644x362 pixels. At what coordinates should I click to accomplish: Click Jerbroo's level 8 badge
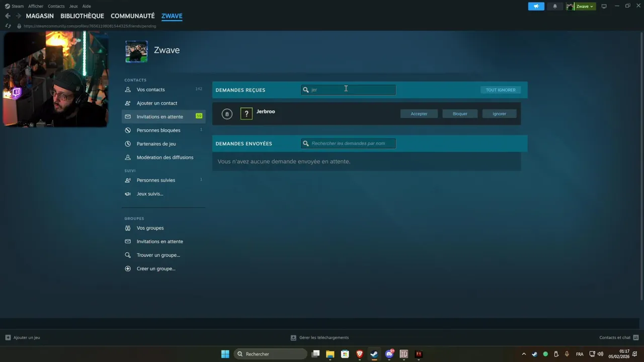coord(227,114)
